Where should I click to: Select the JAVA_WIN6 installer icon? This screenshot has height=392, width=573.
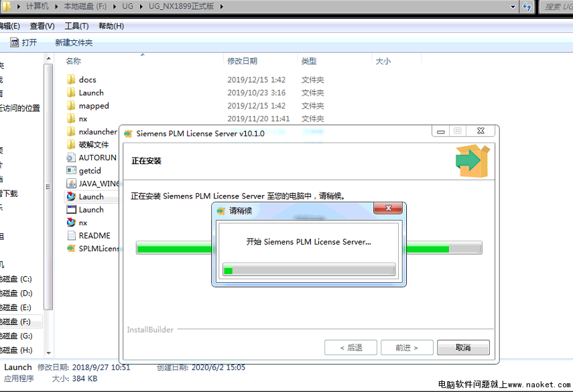[71, 184]
